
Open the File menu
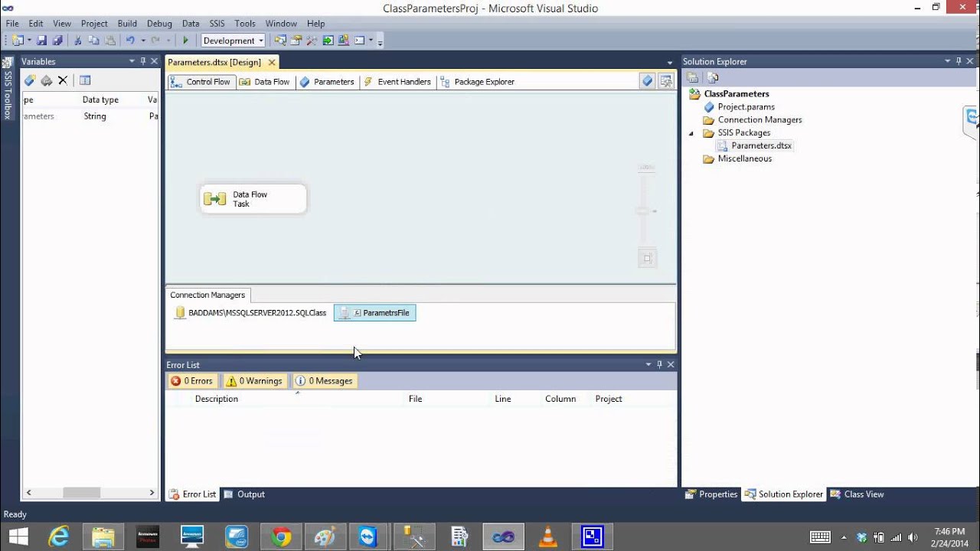point(12,24)
